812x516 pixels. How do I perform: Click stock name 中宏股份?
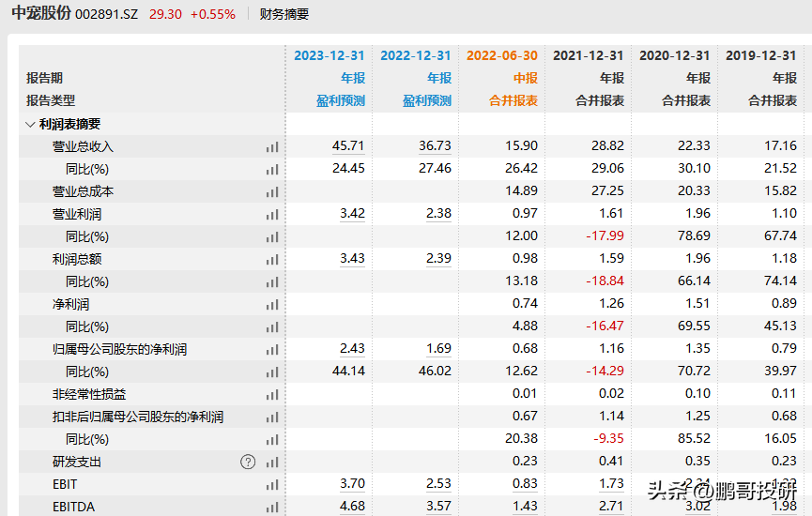[41, 13]
